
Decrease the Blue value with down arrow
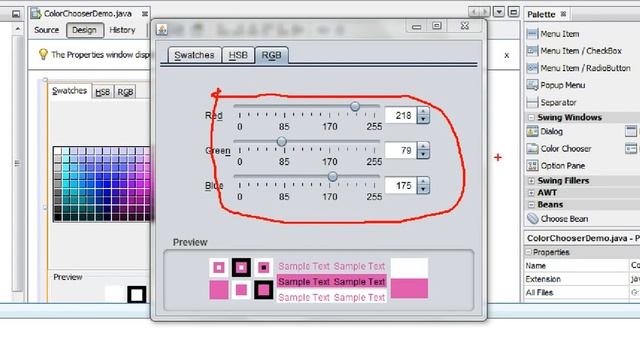pos(423,189)
